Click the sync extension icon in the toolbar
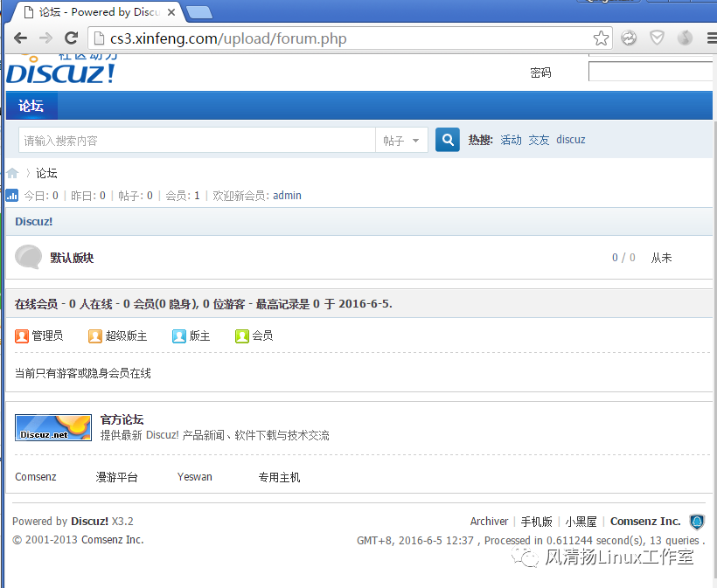 coord(629,38)
